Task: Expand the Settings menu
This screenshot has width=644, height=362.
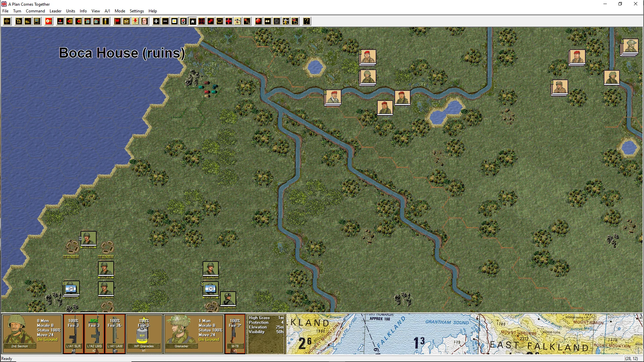Action: (x=137, y=11)
